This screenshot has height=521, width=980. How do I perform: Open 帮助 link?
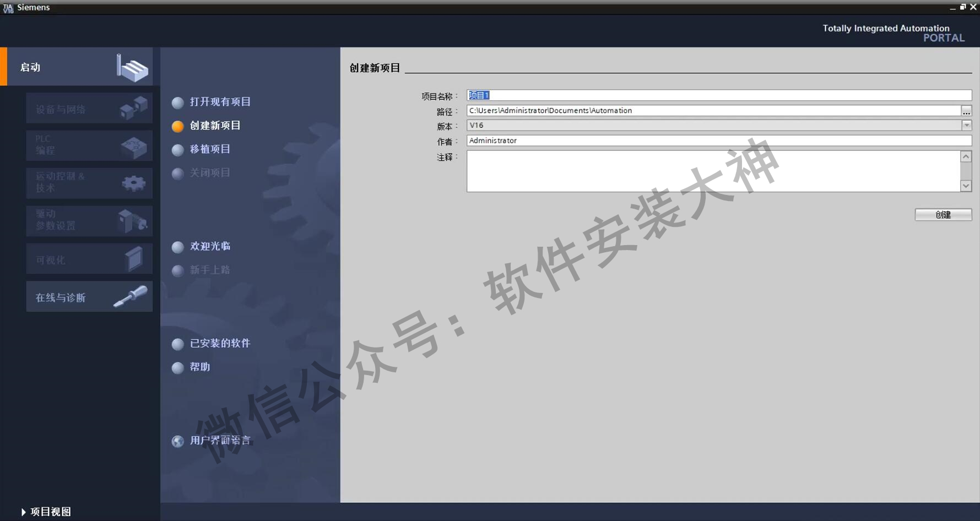200,367
